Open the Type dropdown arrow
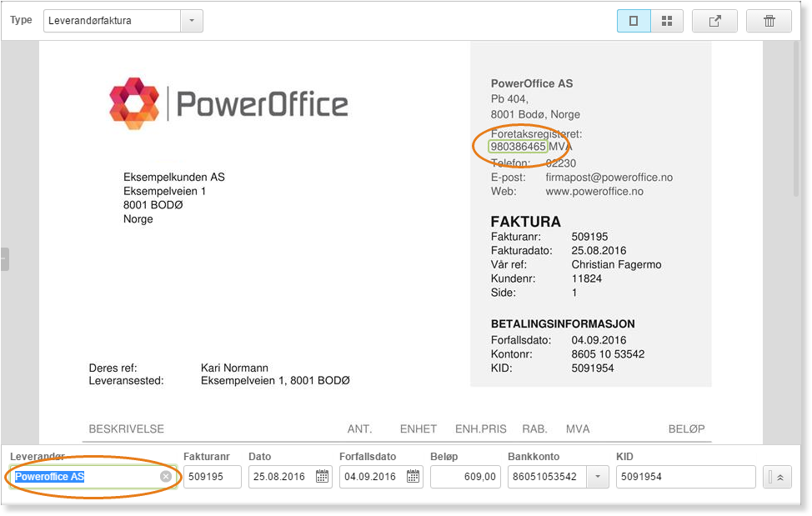The height and width of the screenshot is (516, 812). click(192, 21)
